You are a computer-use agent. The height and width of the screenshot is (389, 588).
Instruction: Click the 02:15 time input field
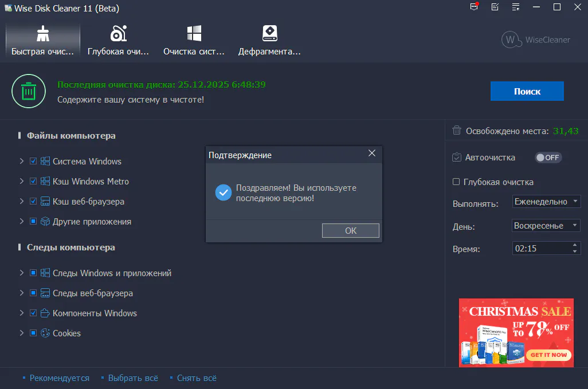pyautogui.click(x=540, y=249)
